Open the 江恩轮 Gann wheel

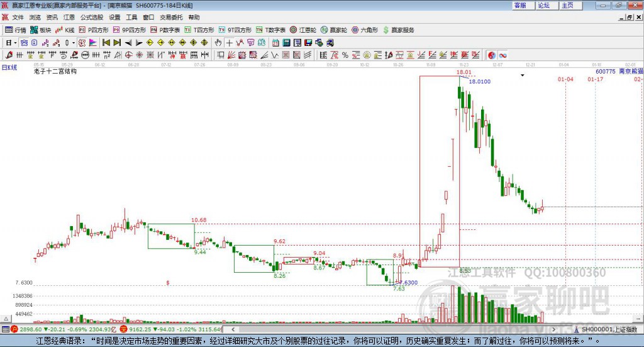(x=303, y=30)
